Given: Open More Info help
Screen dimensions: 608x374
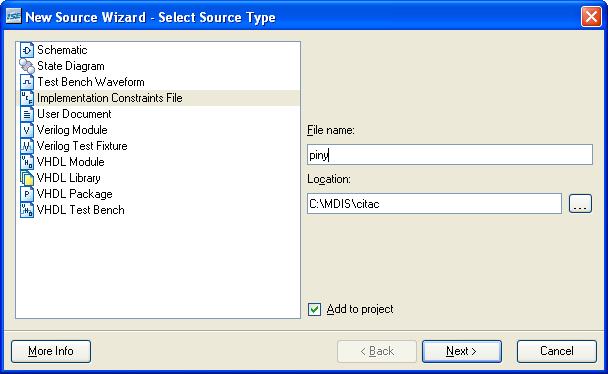Looking at the screenshot, I should [51, 351].
